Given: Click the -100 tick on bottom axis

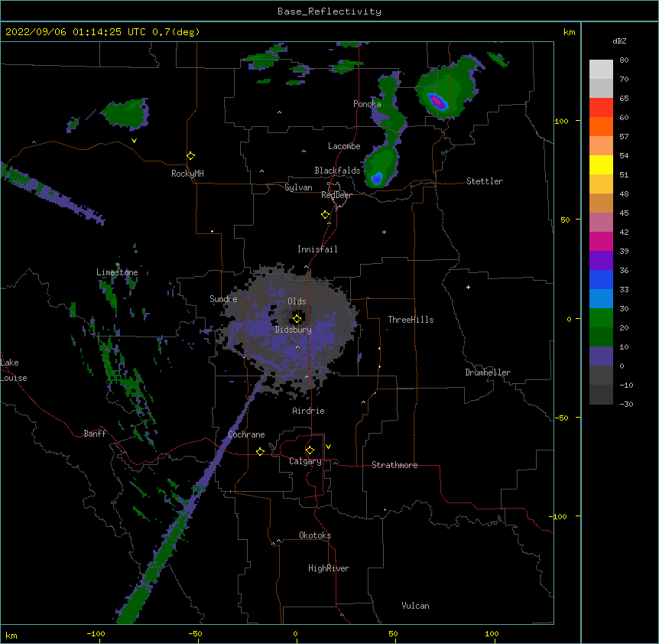Looking at the screenshot, I should 96,633.
